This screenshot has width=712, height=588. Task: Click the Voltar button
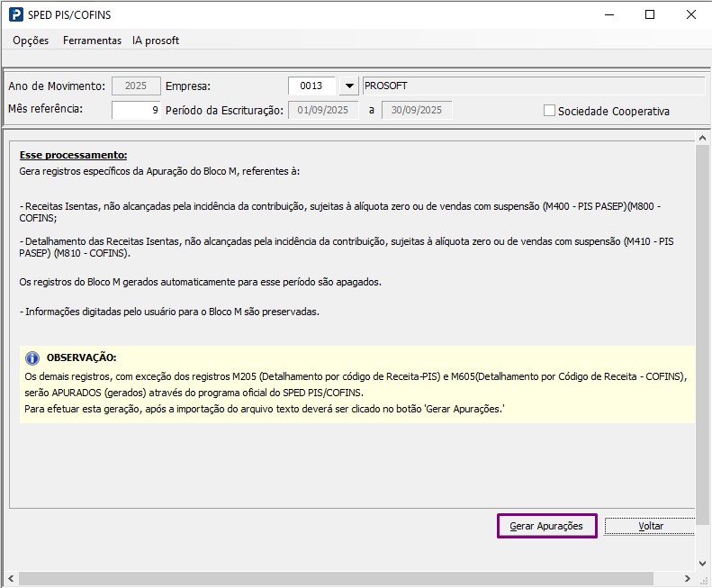pyautogui.click(x=650, y=526)
